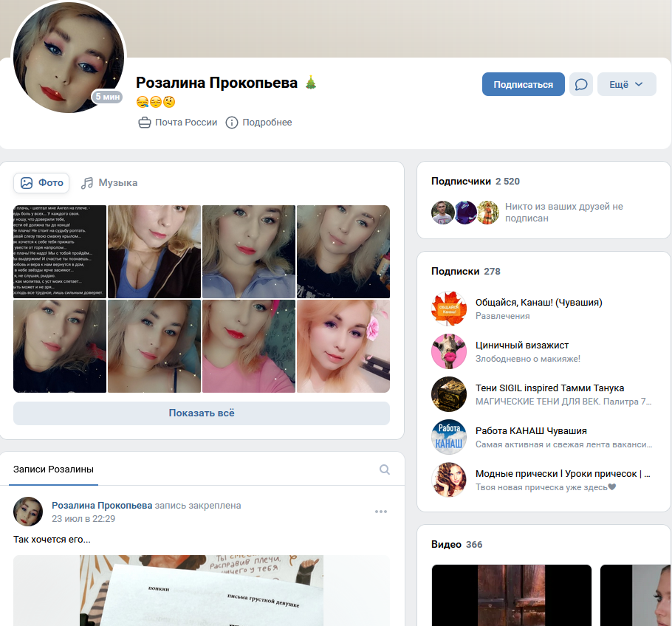Click the SIGIL eyeshadow palette icon
The image size is (672, 626).
tap(449, 394)
